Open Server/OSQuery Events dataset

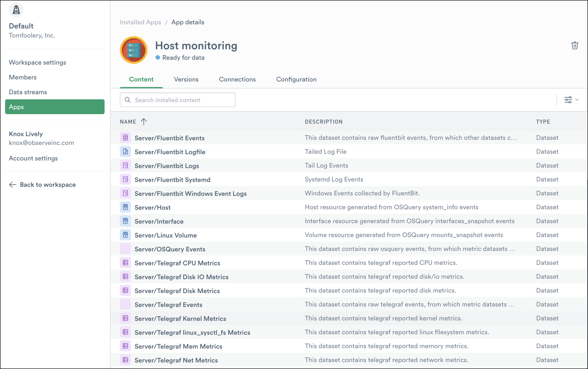170,249
